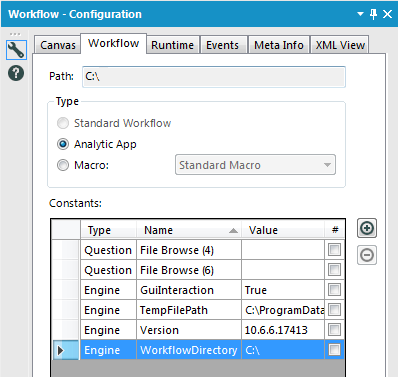Select the WorkflowDirectory name cell
The width and height of the screenshot is (398, 377).
189,350
